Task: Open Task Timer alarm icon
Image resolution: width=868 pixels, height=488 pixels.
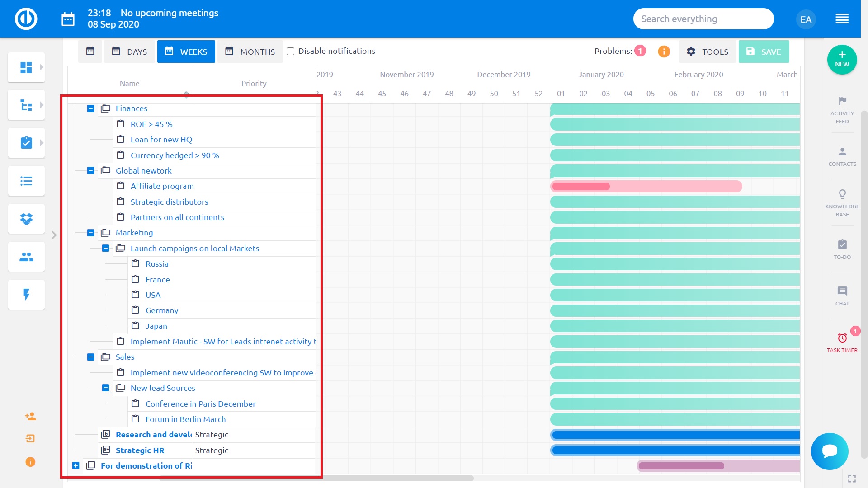Action: pyautogui.click(x=842, y=338)
